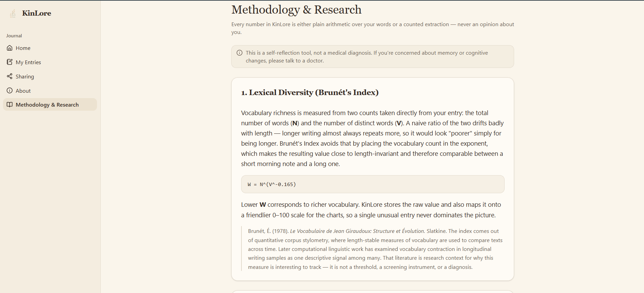Click the italic book title in citation
Image resolution: width=644 pixels, height=293 pixels.
357,231
